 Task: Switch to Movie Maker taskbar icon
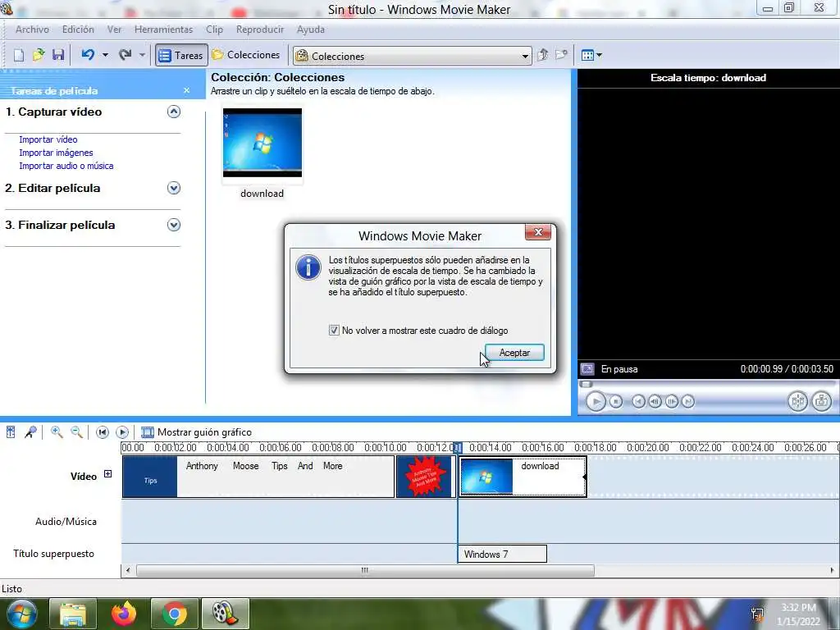coord(226,614)
